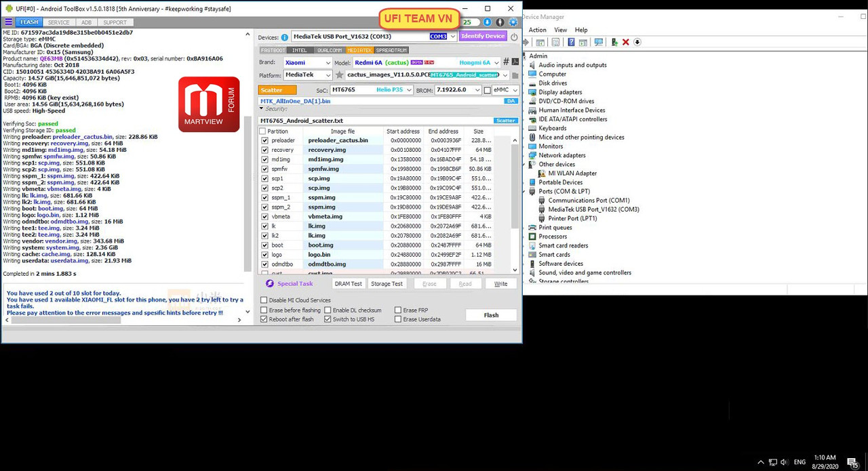Switch to the ADB tab
The image size is (868, 471).
(x=87, y=22)
